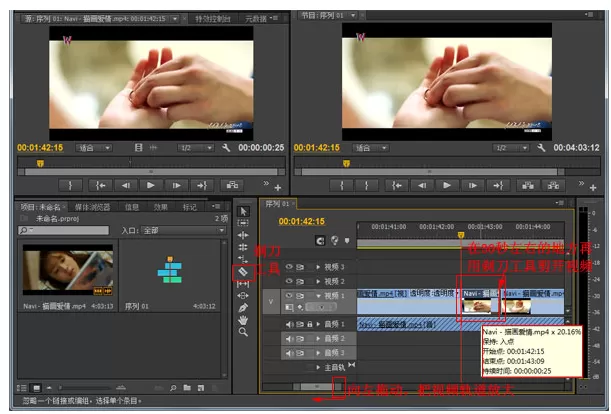Toggle visibility eye for 视频 2 track

289,281
